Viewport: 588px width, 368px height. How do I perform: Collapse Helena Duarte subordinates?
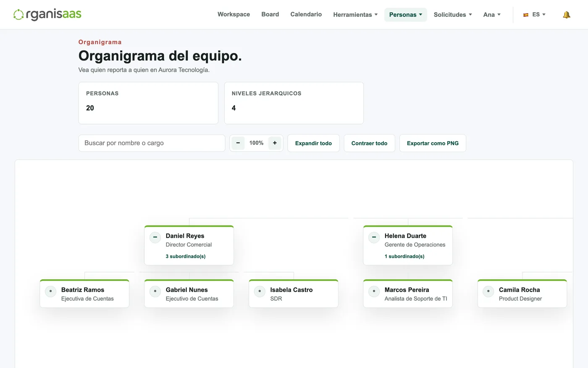pyautogui.click(x=374, y=237)
